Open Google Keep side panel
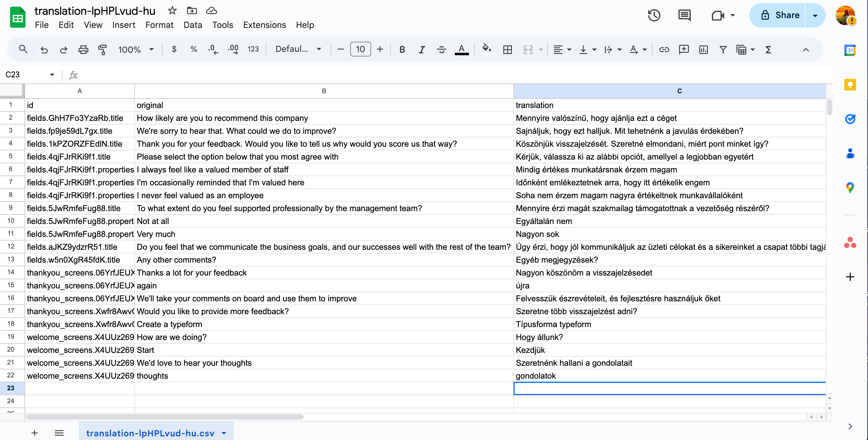 tap(850, 84)
